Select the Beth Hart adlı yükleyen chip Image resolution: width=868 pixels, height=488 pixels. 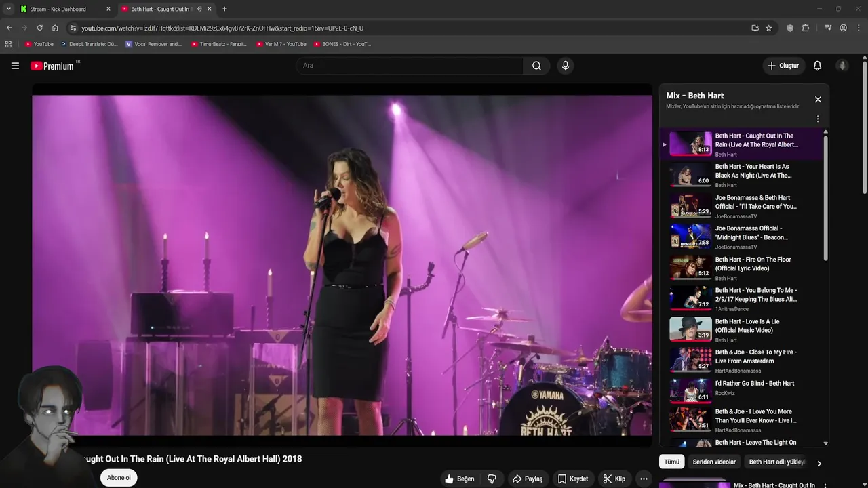point(777,462)
